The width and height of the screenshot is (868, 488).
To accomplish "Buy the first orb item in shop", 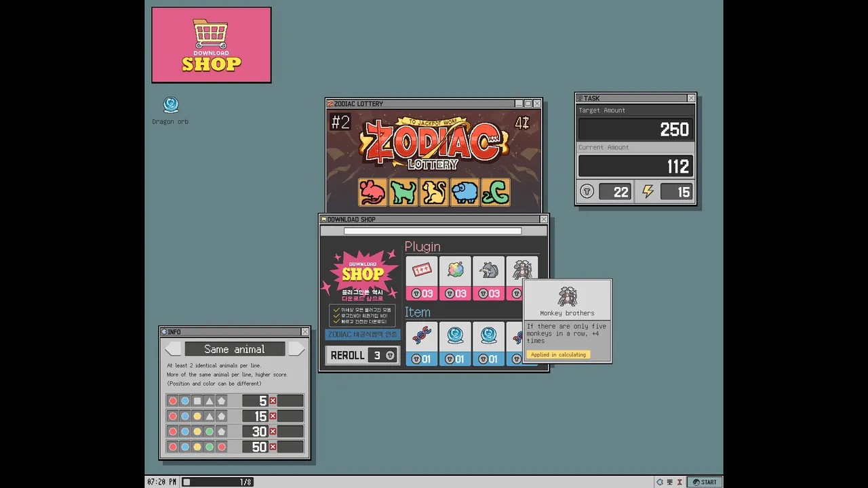I will [456, 344].
